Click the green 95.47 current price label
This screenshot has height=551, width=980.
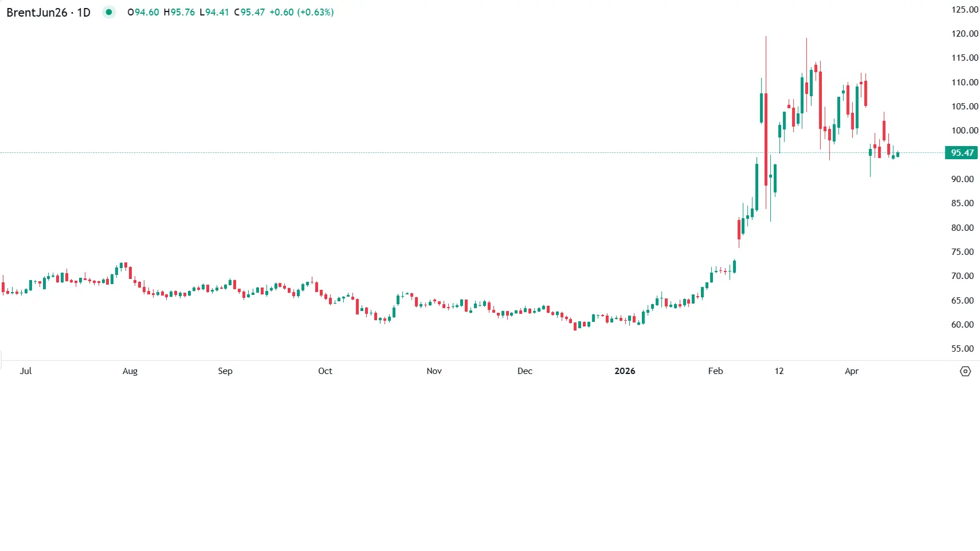962,153
